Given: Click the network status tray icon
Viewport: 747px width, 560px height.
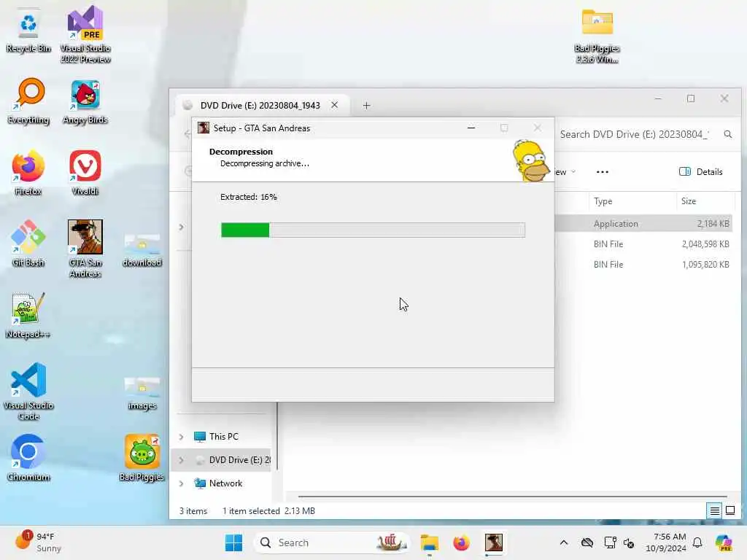Looking at the screenshot, I should pos(610,542).
